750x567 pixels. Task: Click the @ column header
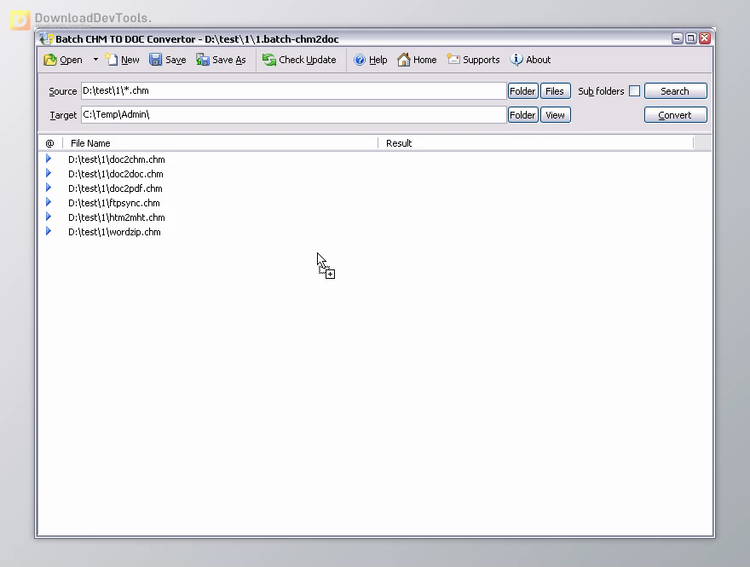pos(50,143)
